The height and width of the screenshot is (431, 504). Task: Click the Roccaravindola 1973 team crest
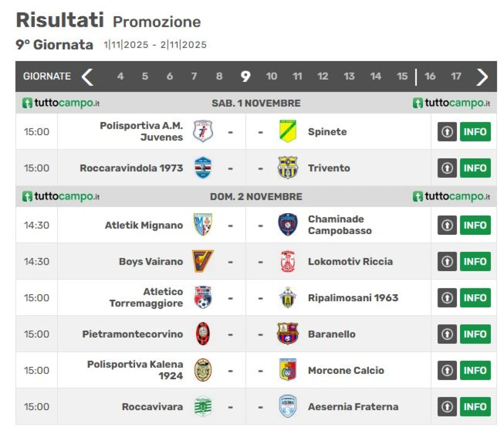[x=203, y=168]
